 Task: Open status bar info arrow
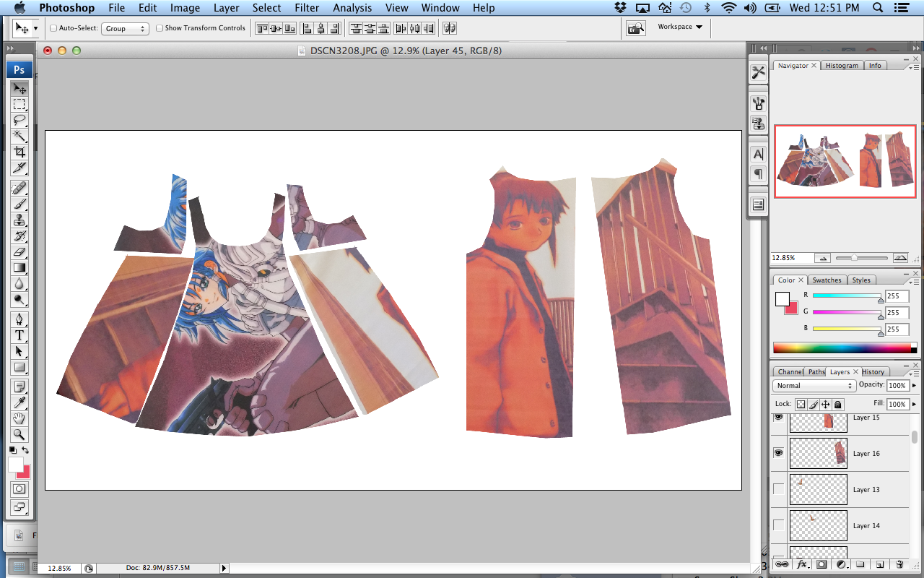(x=225, y=569)
